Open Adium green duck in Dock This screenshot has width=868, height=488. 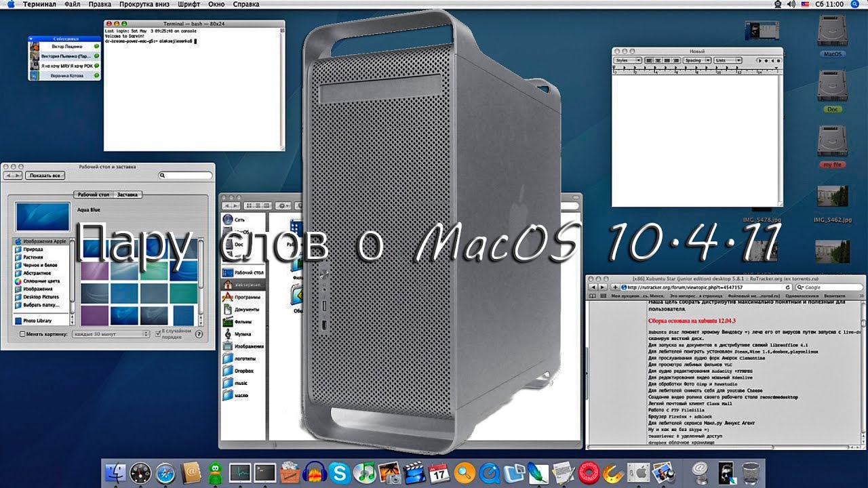click(215, 472)
